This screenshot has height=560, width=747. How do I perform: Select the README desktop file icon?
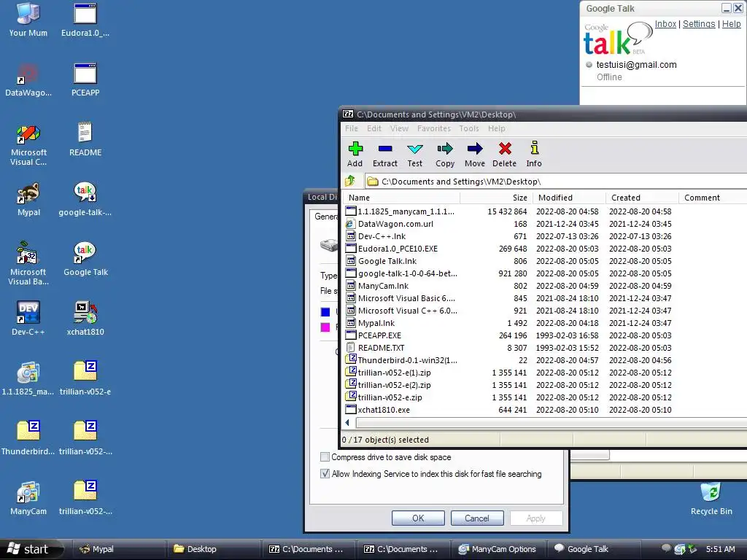point(85,139)
